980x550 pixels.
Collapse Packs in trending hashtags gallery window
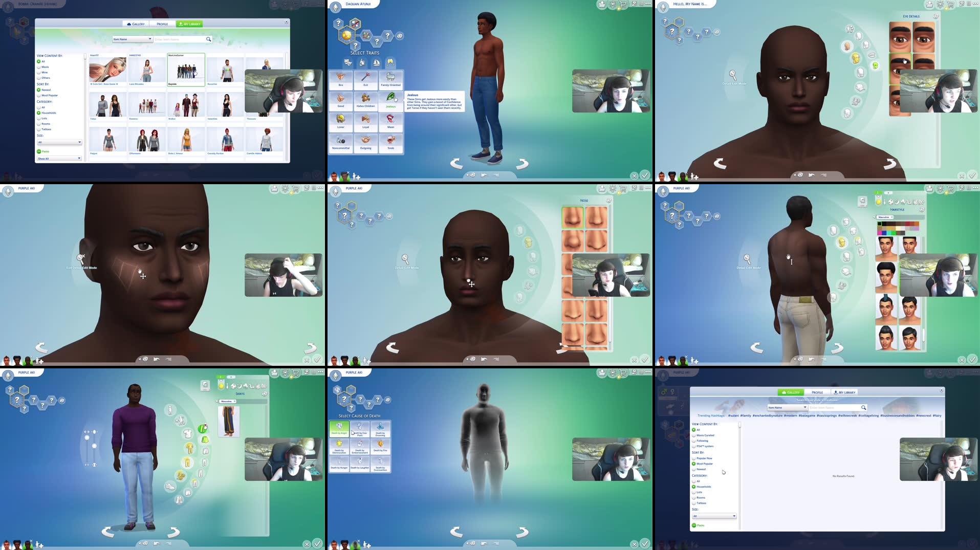click(694, 525)
